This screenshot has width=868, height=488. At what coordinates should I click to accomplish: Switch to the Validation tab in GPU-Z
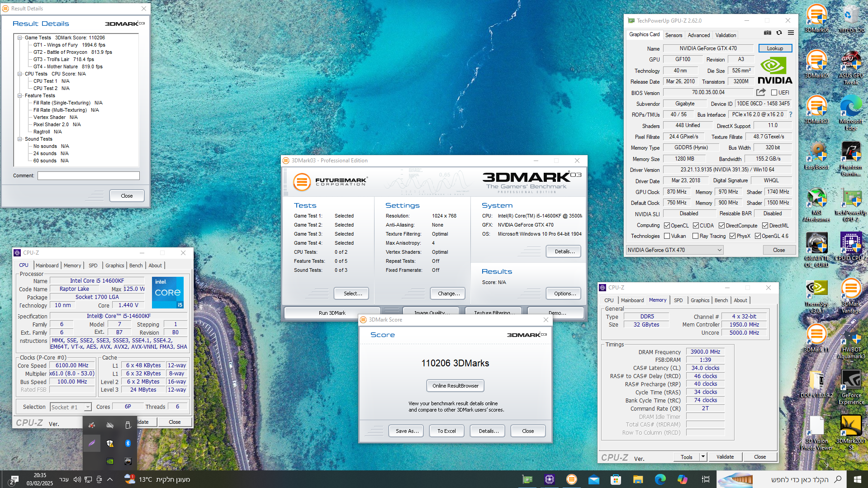pyautogui.click(x=726, y=35)
